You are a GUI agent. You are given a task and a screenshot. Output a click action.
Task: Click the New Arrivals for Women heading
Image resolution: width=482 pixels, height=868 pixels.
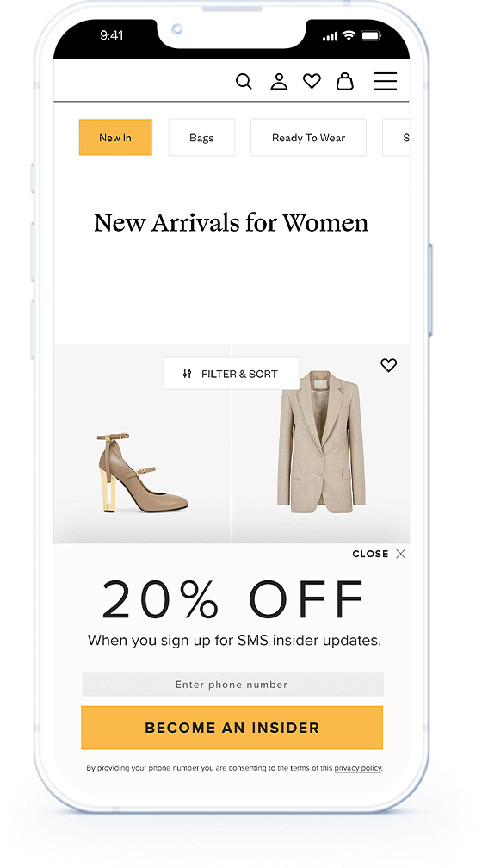coord(232,222)
